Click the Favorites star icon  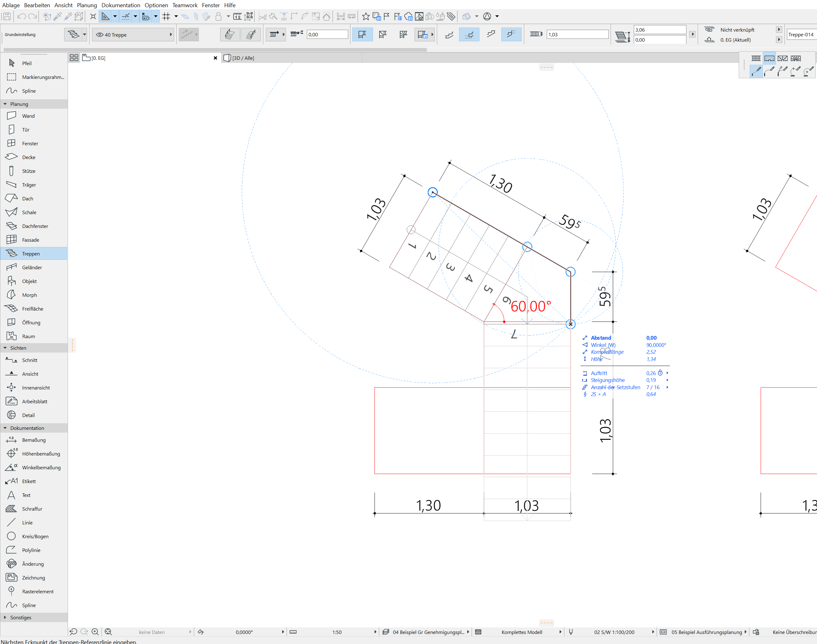pyautogui.click(x=365, y=16)
